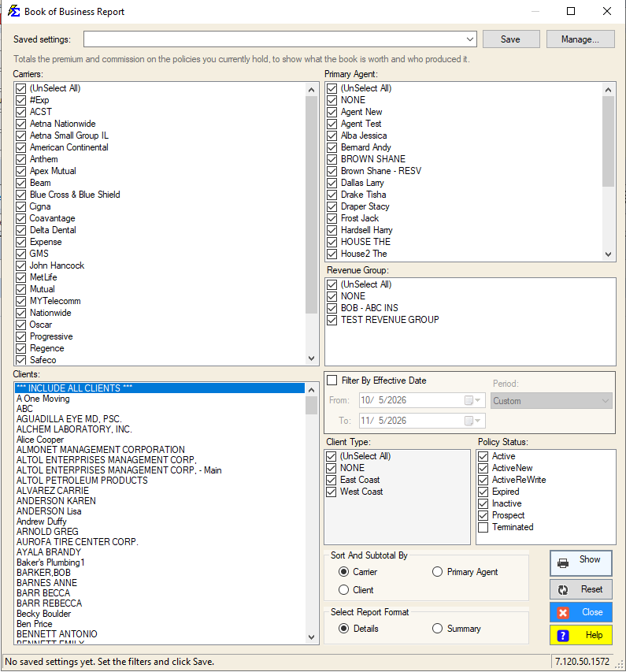This screenshot has width=626, height=672.
Task: Select Client sort radio button
Action: click(x=343, y=590)
